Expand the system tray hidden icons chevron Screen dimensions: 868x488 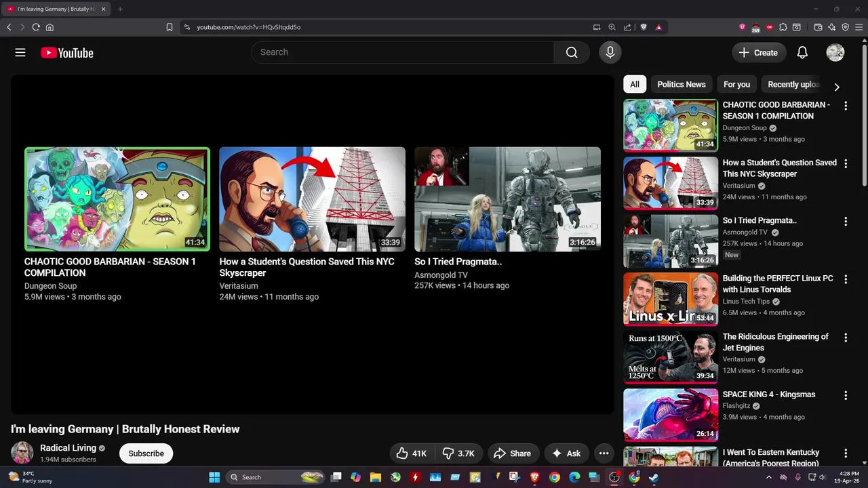click(769, 477)
